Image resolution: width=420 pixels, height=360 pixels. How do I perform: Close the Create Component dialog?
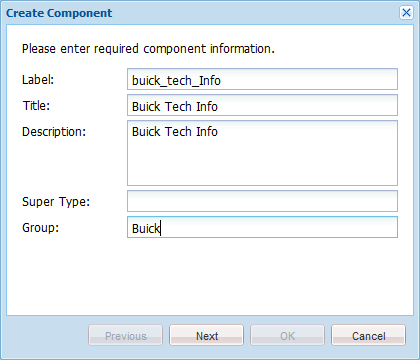point(406,13)
